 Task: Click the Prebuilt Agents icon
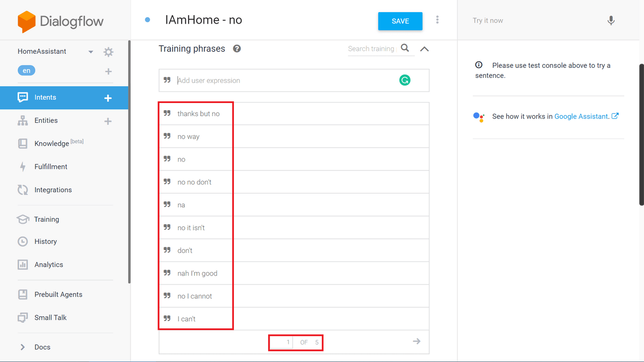click(x=23, y=295)
